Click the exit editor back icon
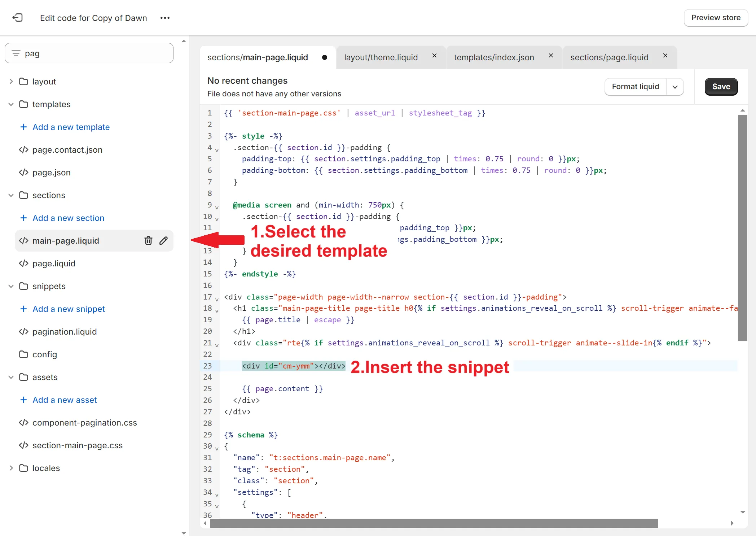Image resolution: width=756 pixels, height=536 pixels. (17, 18)
